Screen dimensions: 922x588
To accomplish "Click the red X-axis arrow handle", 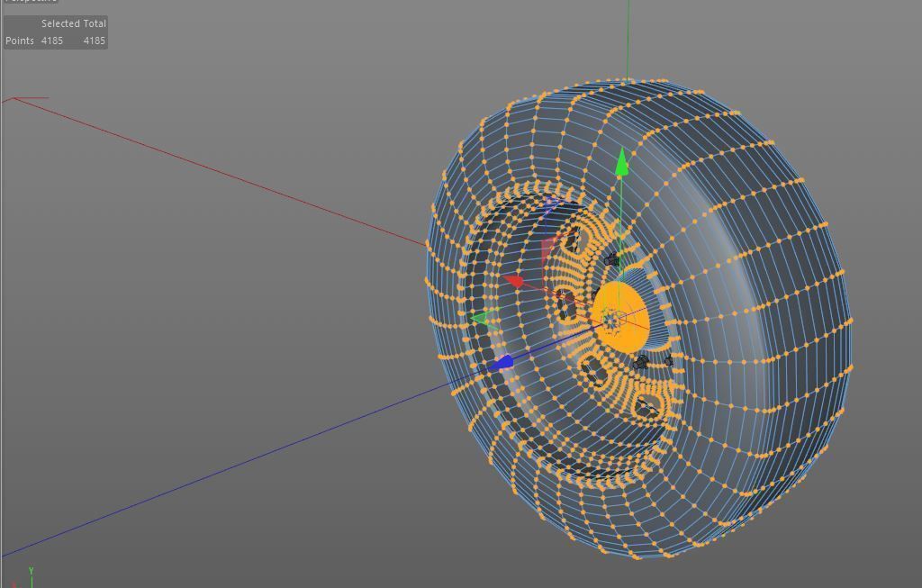I will [x=514, y=281].
